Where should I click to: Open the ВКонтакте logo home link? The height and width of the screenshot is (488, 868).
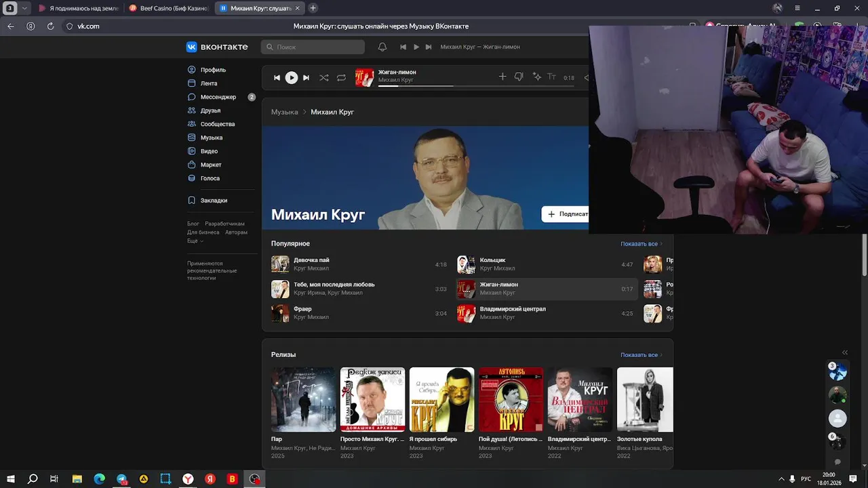coord(217,47)
